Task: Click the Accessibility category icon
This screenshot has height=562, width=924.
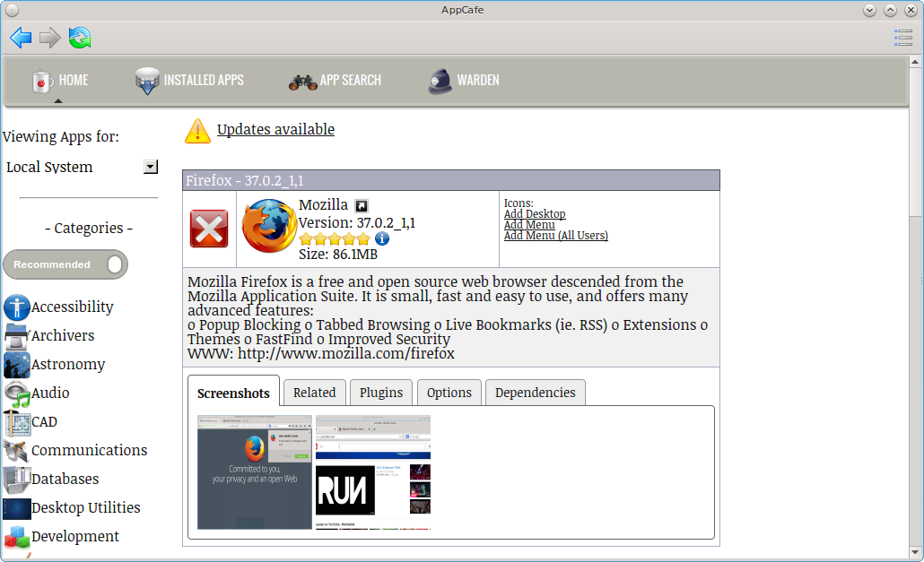Action: coord(16,307)
